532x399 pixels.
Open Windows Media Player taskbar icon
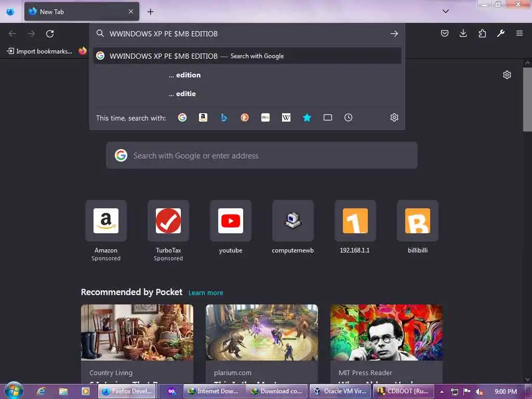(85, 391)
